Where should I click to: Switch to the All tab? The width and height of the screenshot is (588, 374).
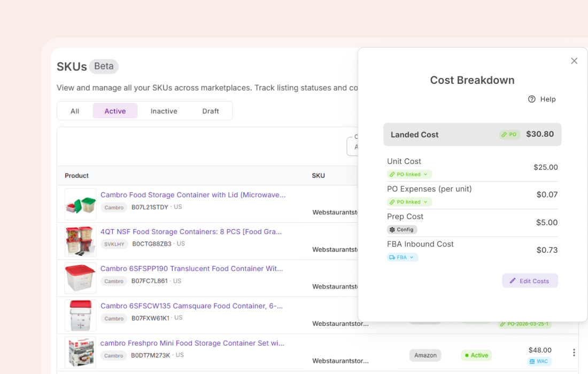[75, 111]
